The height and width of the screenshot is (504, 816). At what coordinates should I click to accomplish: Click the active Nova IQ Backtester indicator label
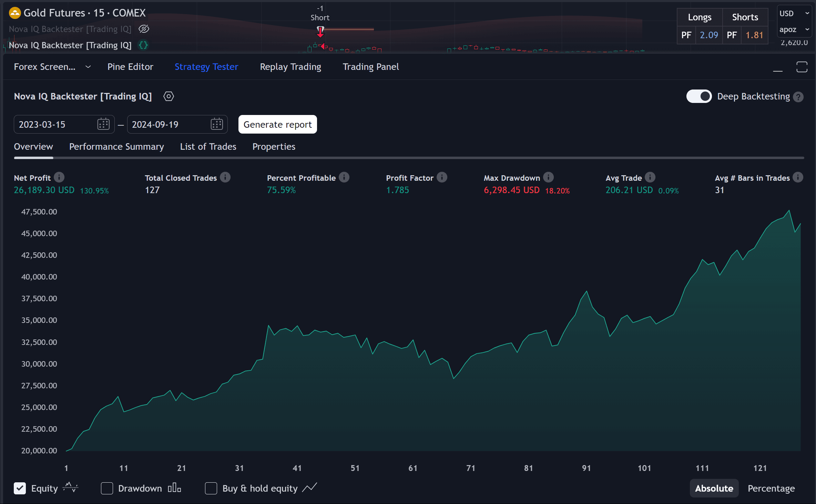pyautogui.click(x=70, y=45)
